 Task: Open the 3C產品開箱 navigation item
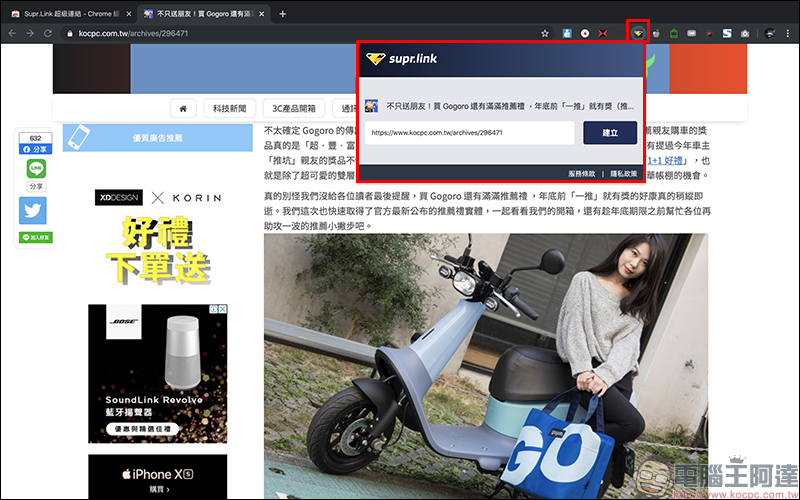pos(294,108)
